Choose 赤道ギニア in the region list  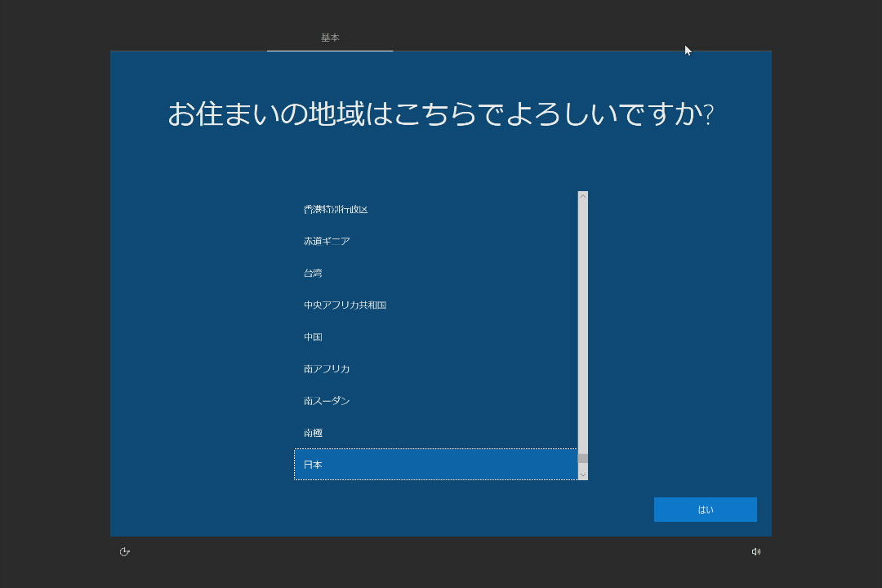(x=436, y=241)
